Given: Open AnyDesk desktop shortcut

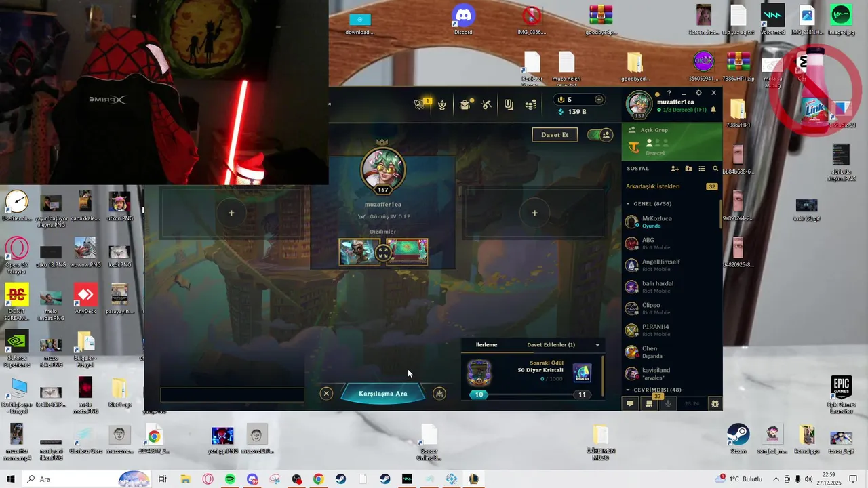Looking at the screenshot, I should tap(85, 299).
